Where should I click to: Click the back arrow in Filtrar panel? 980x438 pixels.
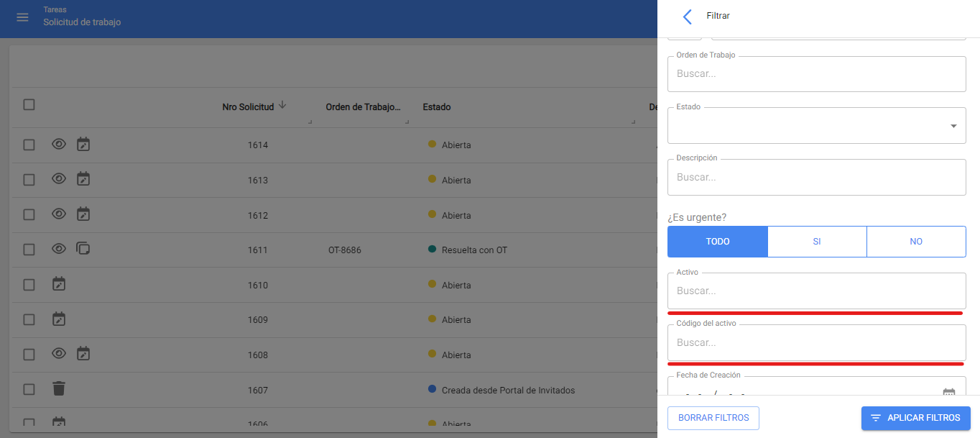[688, 17]
